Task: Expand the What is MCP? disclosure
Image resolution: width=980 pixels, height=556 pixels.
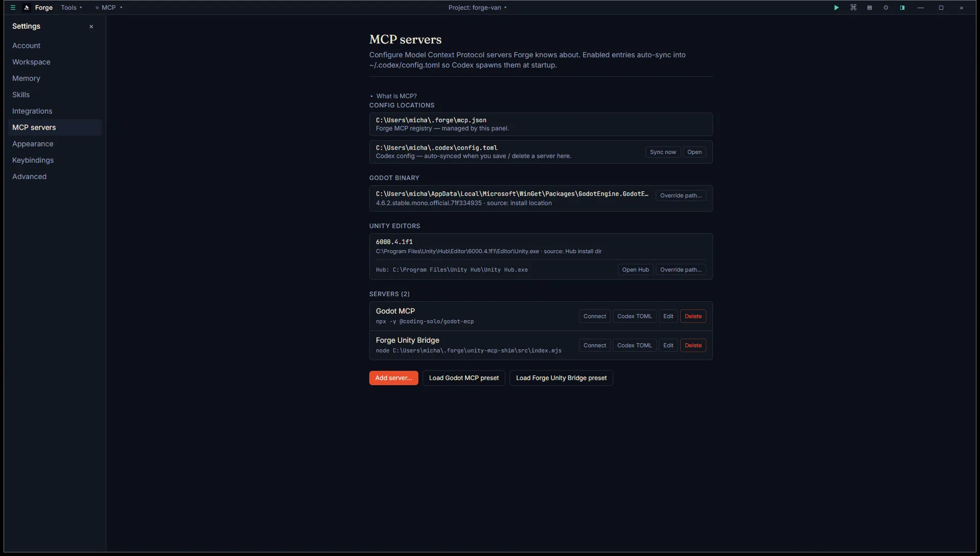Action: (x=393, y=96)
